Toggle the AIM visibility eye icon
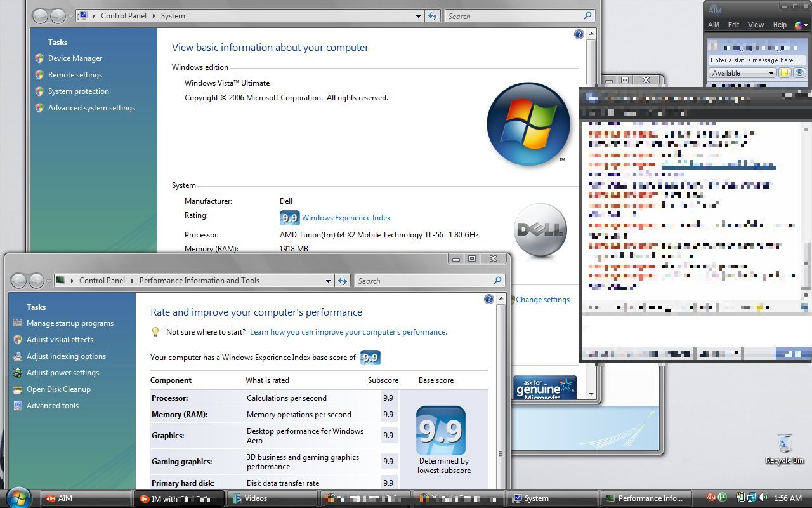 [x=800, y=73]
